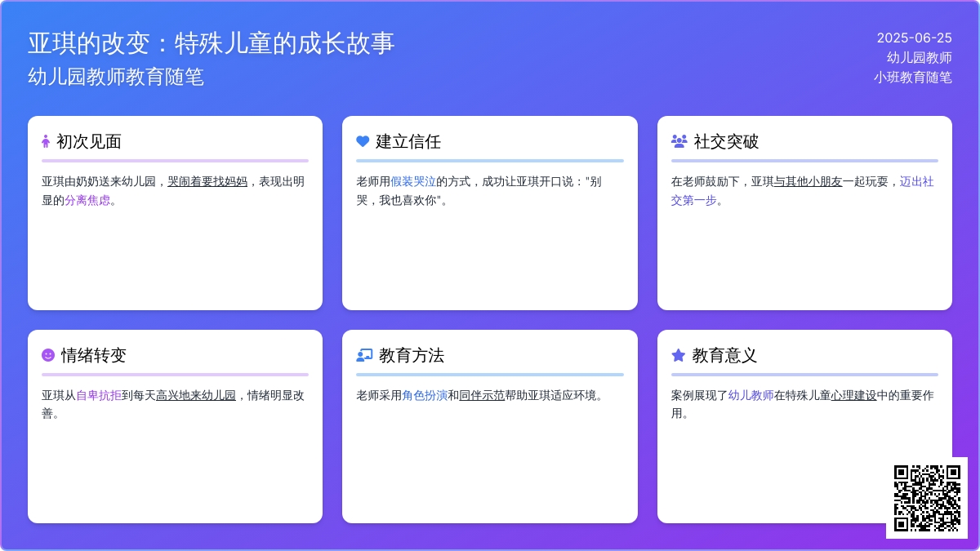Select the 初次见面 card heading

89,141
